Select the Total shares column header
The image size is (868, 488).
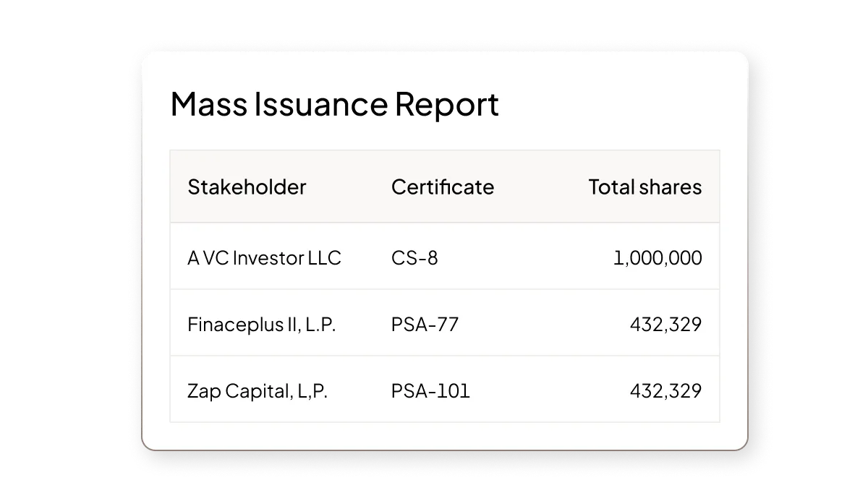click(644, 187)
